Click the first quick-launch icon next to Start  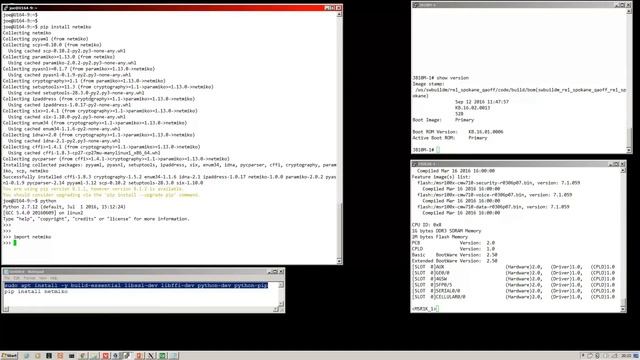[x=27, y=356]
